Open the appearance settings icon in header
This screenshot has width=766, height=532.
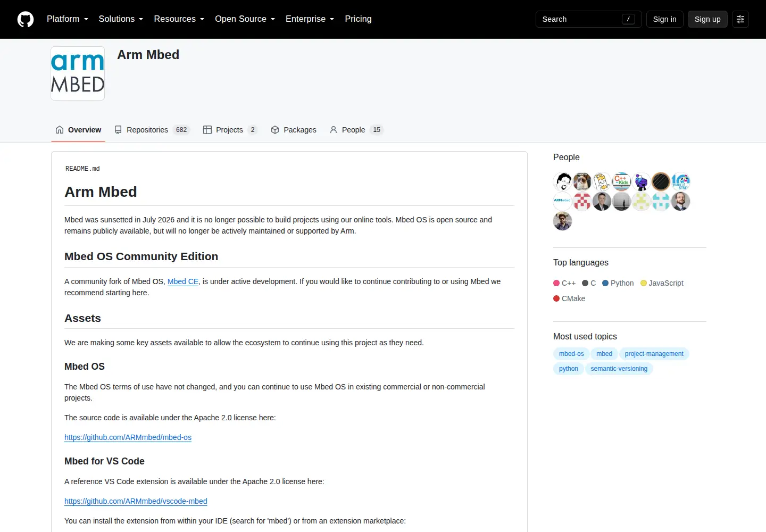(740, 19)
